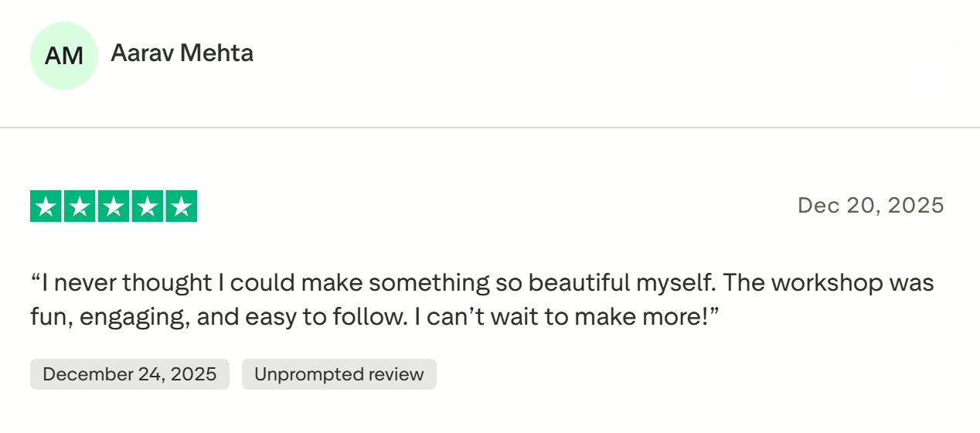Click the word "beautiful" in the review text
Screen dimensions: 980x433
click(x=571, y=283)
